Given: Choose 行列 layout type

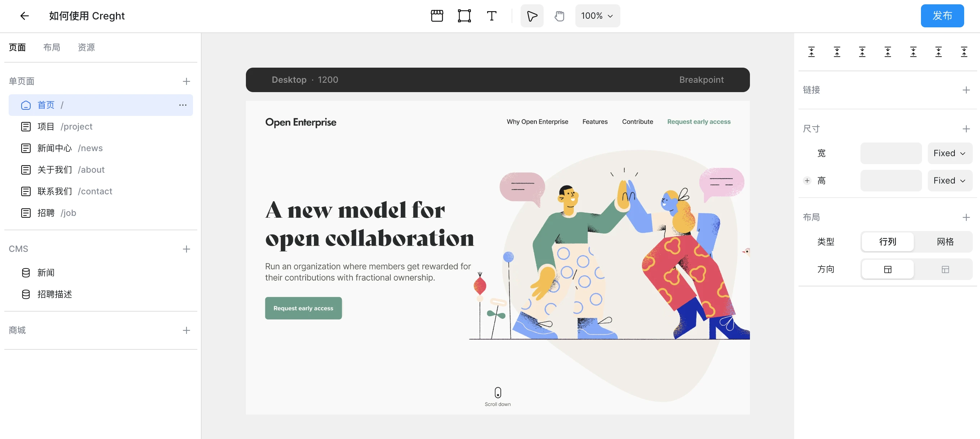Looking at the screenshot, I should point(887,242).
